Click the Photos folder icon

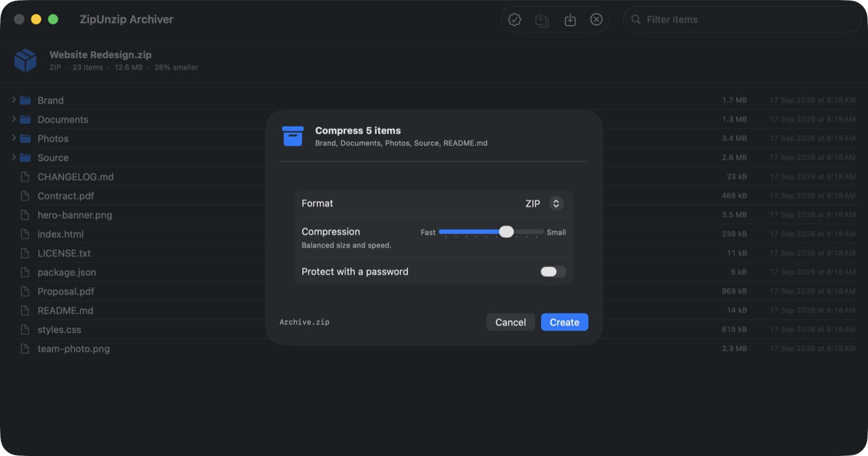tap(25, 139)
